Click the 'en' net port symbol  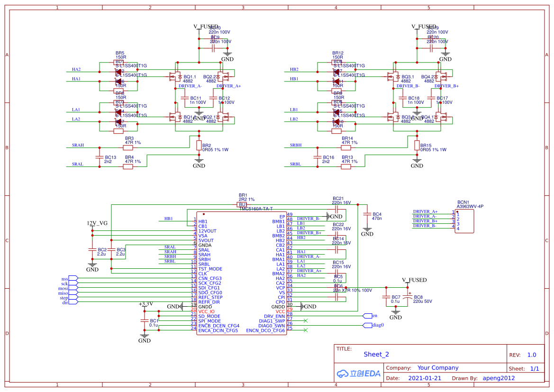367,316
